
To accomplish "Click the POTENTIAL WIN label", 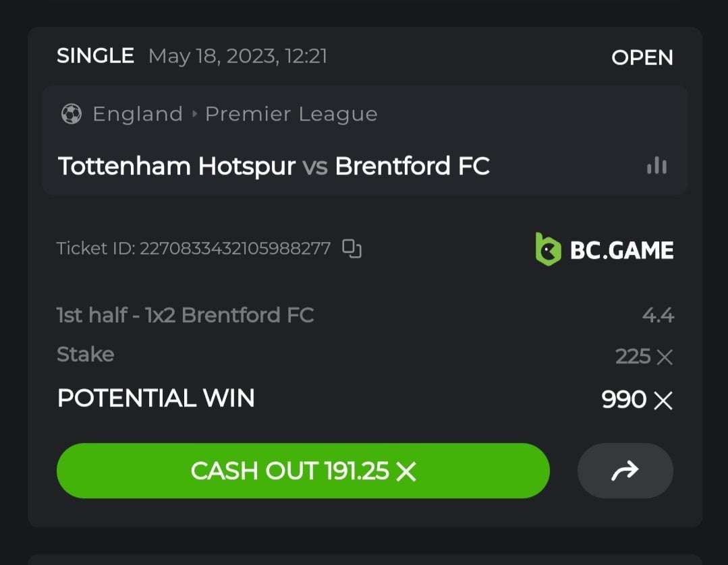I will click(x=156, y=398).
